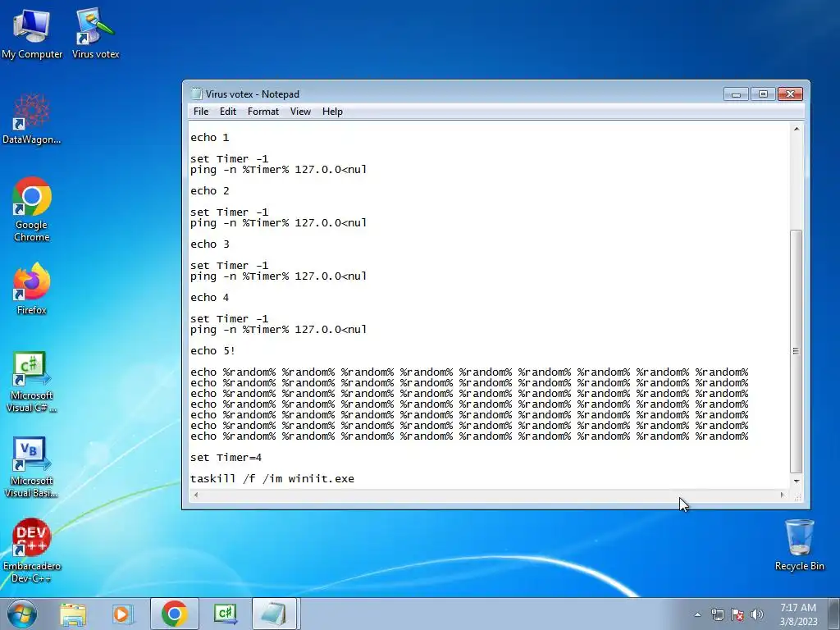Click the horizontal scrollbar left arrow
This screenshot has height=630, width=840.
195,495
